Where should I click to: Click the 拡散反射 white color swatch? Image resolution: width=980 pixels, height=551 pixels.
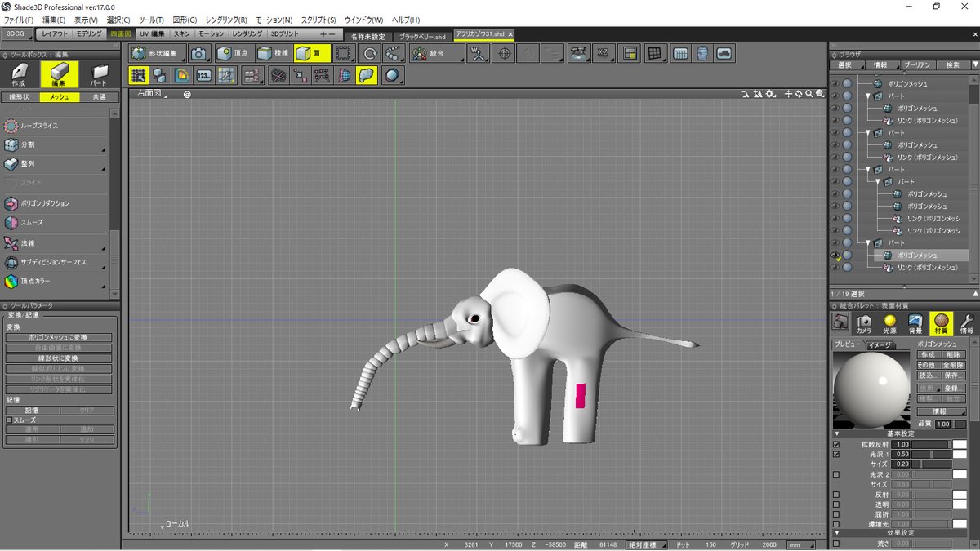click(960, 445)
